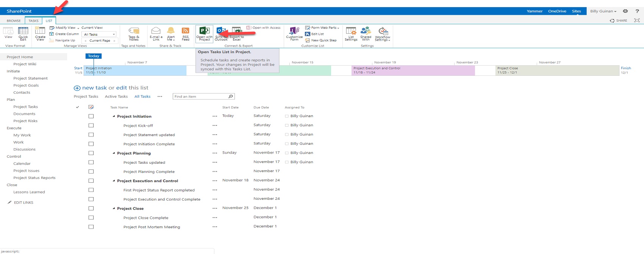Click the Find an item search box
Screen dimensions: 644x254
(200, 96)
